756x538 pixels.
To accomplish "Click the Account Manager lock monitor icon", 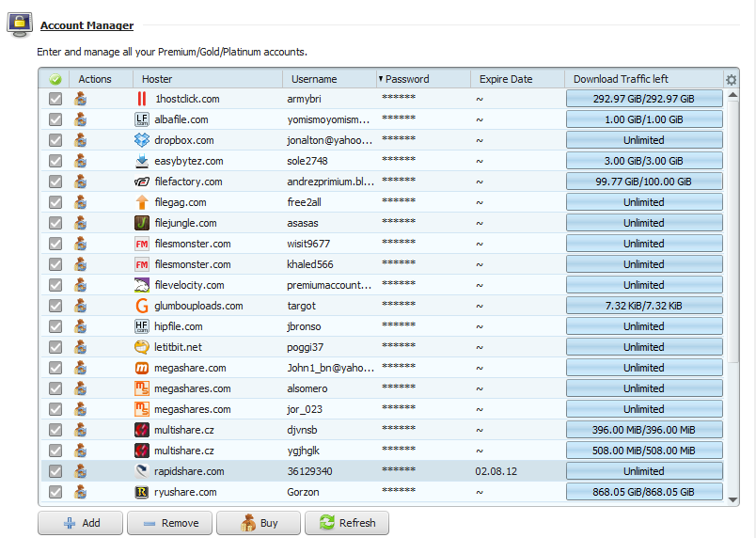I will coord(20,24).
